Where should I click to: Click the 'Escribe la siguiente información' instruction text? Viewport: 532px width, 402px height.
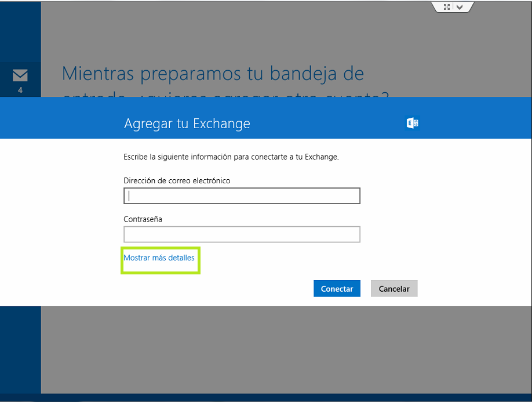(231, 157)
